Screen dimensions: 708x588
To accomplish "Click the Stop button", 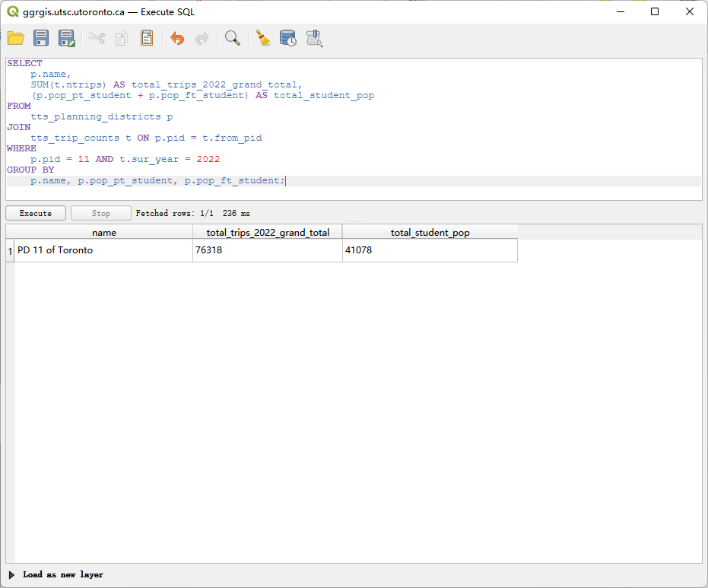I will click(x=101, y=213).
